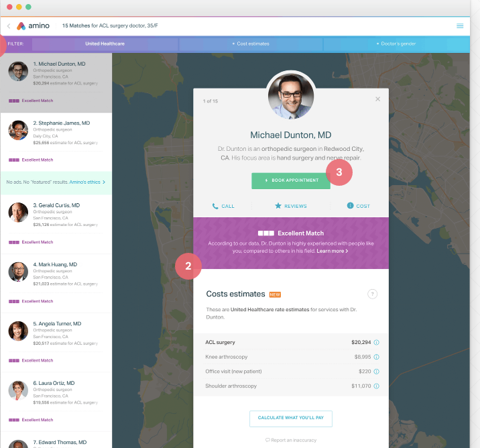Click 1. Michael Dunton, MD list name
This screenshot has width=480, height=448.
tap(60, 64)
